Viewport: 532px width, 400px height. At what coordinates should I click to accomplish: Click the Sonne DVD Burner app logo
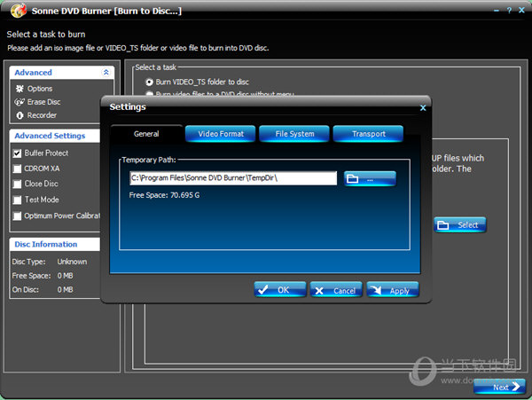coord(19,10)
